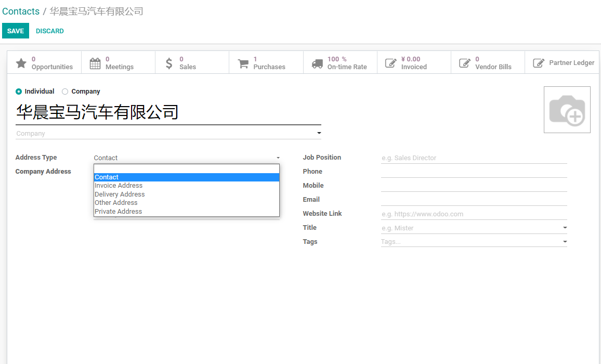Click the Meetings calendar icon
Image resolution: width=601 pixels, height=364 pixels.
point(95,63)
